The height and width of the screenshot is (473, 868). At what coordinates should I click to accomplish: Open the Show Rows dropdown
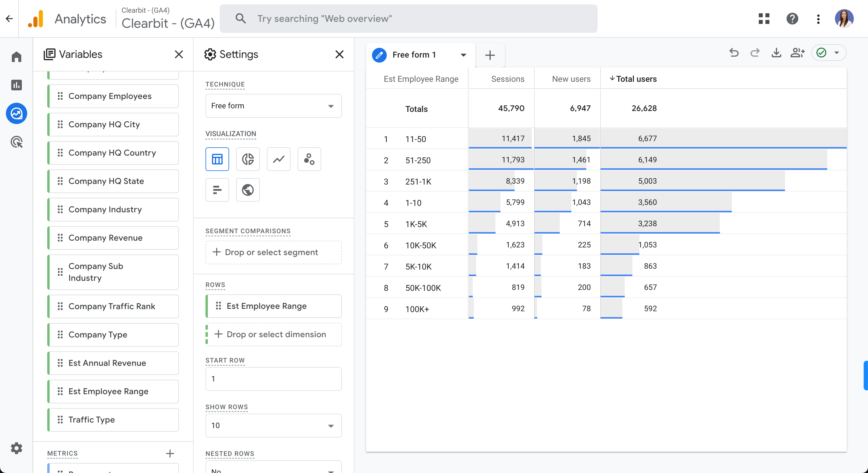click(273, 425)
